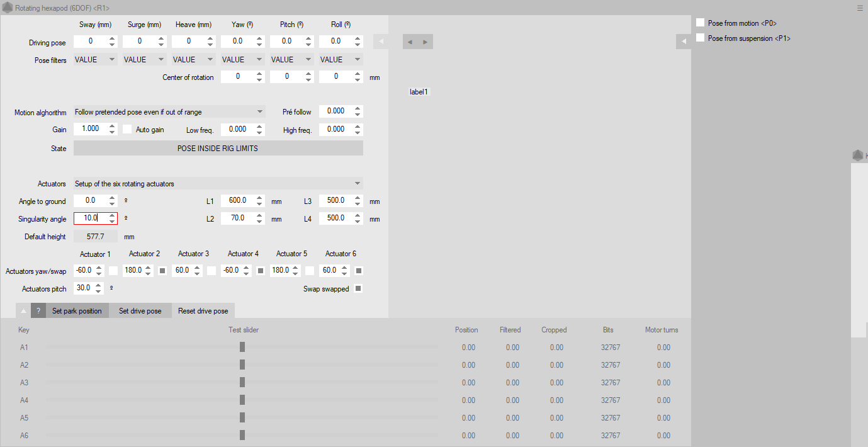Click the L1 length input field
This screenshot has height=447, width=868.
pyautogui.click(x=237, y=201)
